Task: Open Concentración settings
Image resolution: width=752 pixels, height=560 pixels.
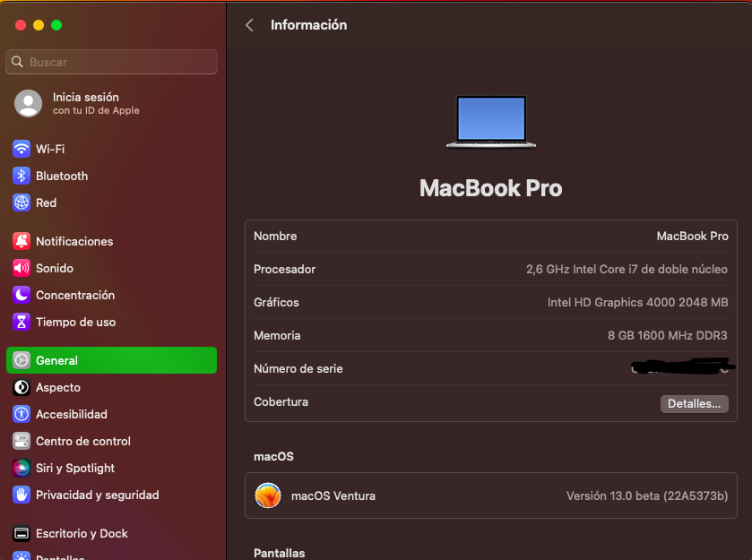Action: (111, 295)
